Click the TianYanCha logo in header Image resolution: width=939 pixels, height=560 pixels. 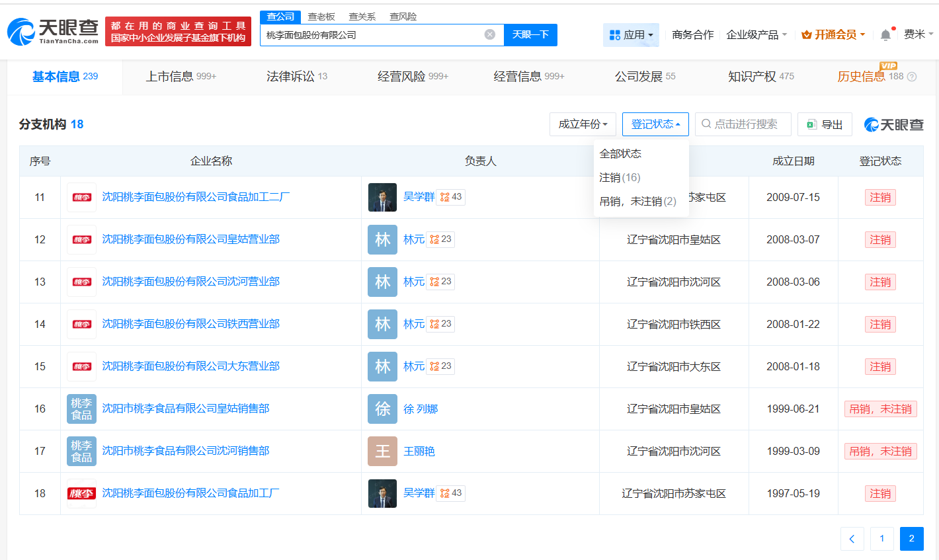click(53, 31)
